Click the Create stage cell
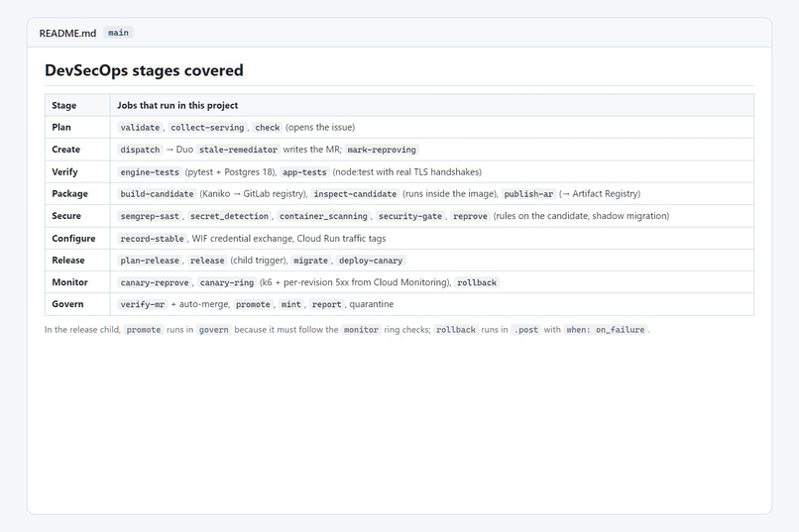The image size is (799, 532). (77, 150)
